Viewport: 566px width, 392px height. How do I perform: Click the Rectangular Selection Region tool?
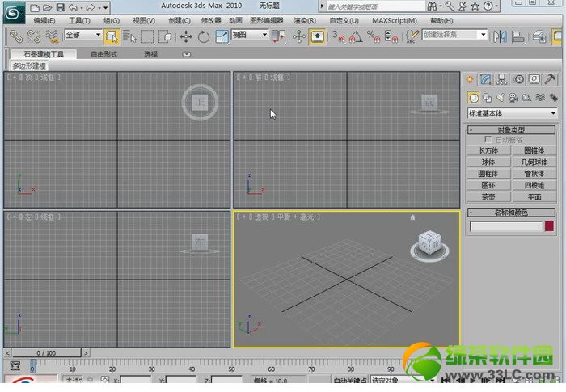(x=147, y=36)
